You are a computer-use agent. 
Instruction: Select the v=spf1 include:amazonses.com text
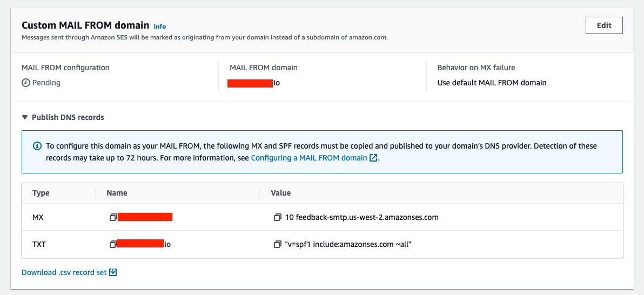coord(348,244)
